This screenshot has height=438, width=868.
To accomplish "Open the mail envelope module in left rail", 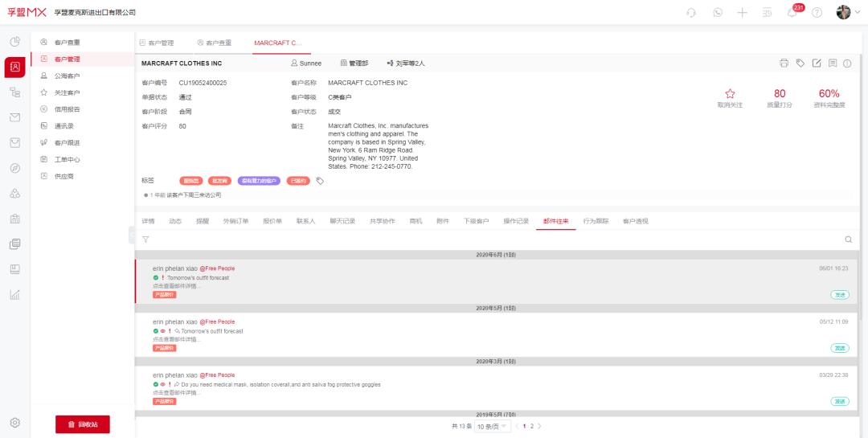I will [15, 117].
